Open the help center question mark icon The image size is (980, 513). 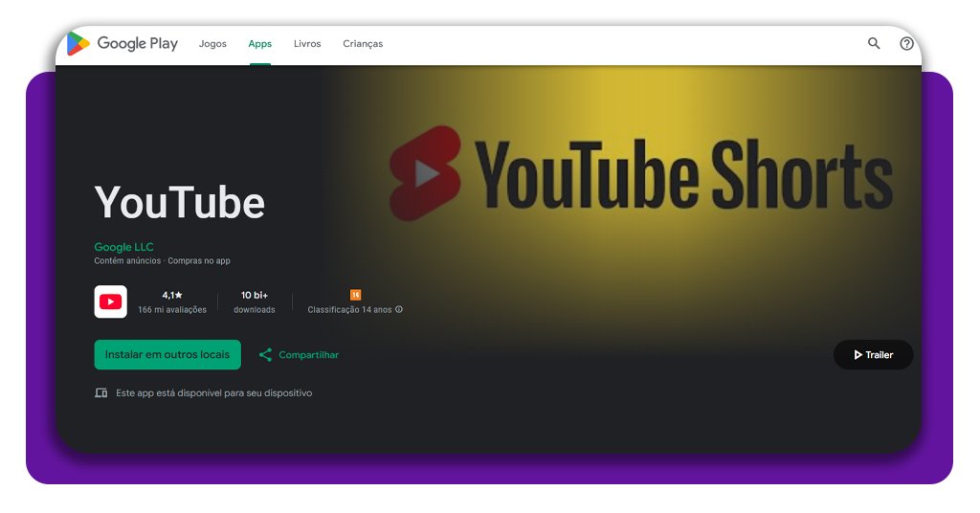[x=906, y=43]
